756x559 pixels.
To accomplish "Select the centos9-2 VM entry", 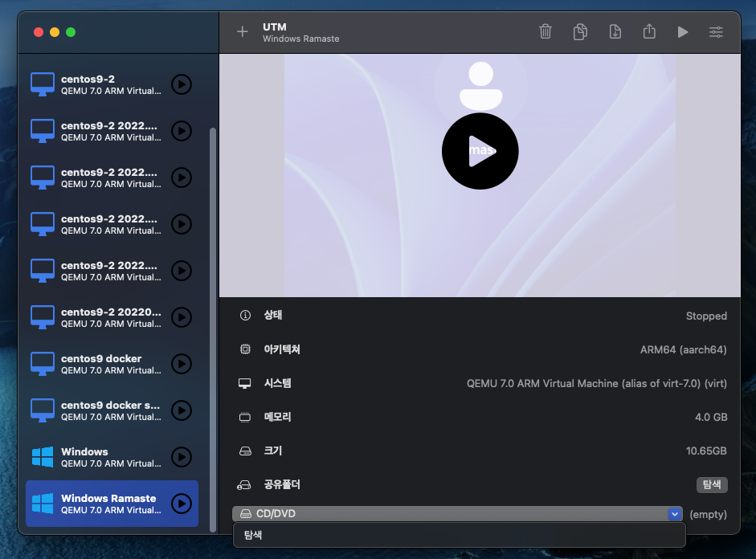I will pyautogui.click(x=112, y=84).
